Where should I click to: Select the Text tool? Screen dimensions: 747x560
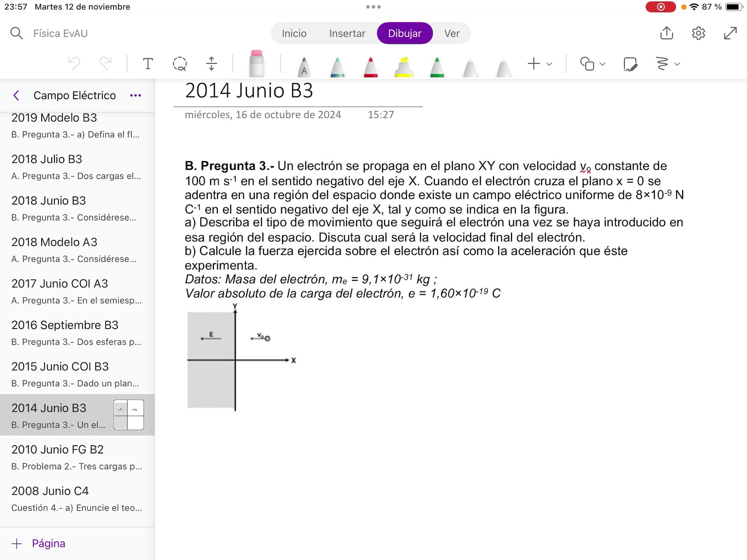coord(148,64)
